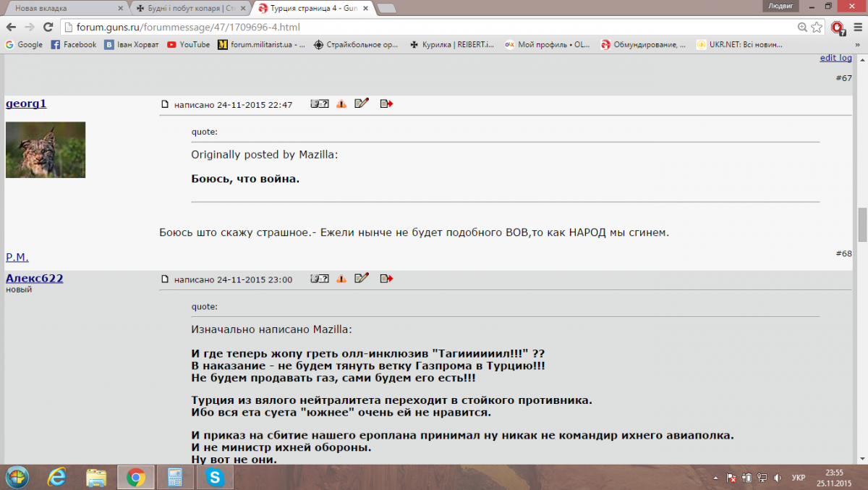Open the 'Іван Хорват' VK bookmark
Screen dimensions: 868x490
[x=132, y=44]
